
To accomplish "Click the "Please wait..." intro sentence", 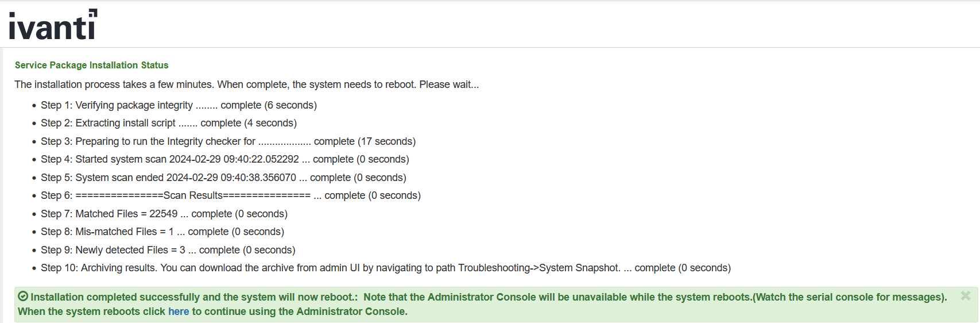I will [x=246, y=84].
